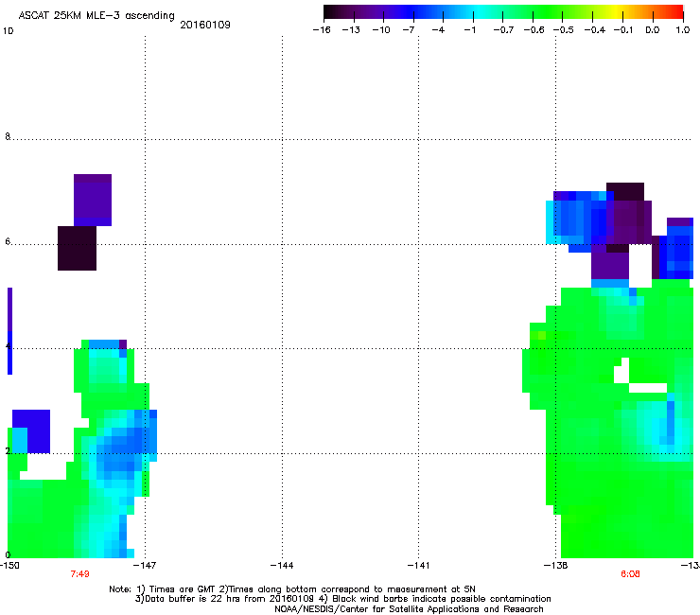Click the -13 color scale label
The height and width of the screenshot is (615, 700).
coord(351,30)
